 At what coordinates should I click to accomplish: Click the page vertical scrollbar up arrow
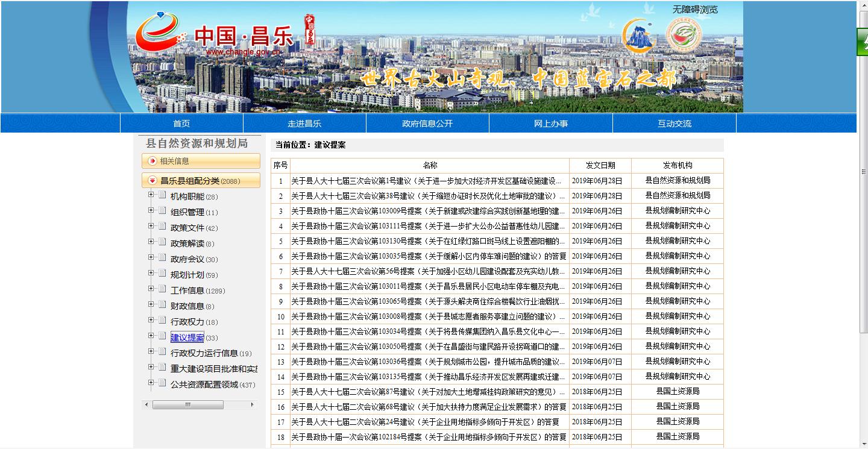coord(863,5)
